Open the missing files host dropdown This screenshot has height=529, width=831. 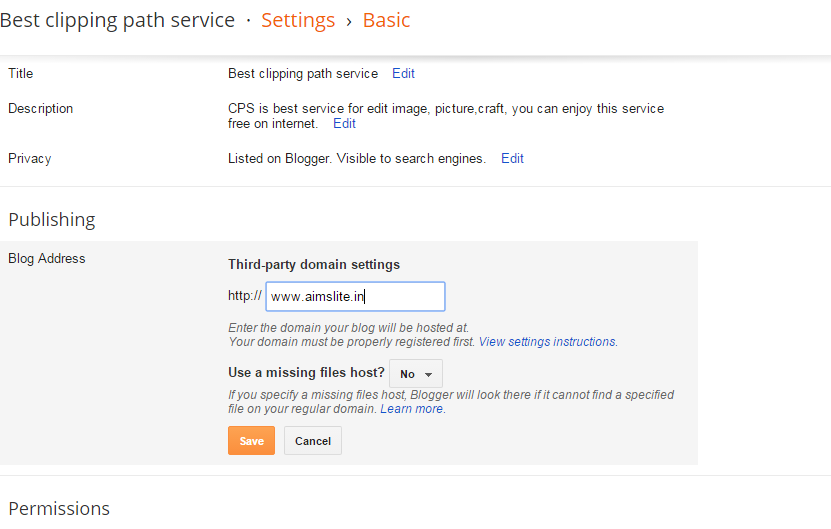click(x=415, y=374)
